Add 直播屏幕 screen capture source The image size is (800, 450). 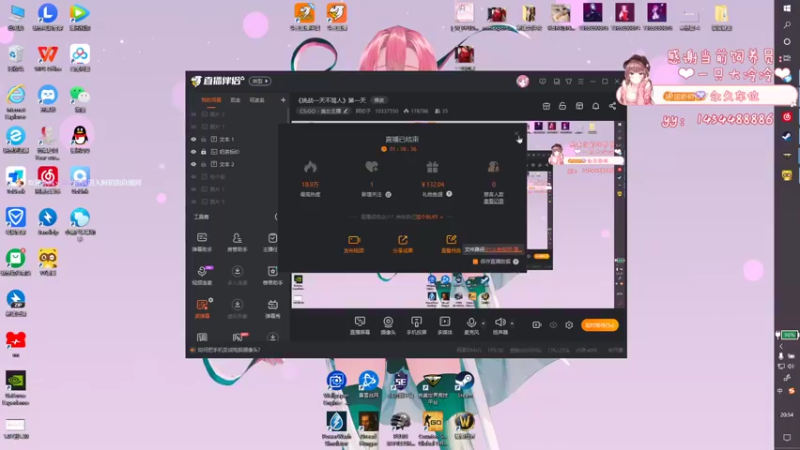(x=360, y=325)
